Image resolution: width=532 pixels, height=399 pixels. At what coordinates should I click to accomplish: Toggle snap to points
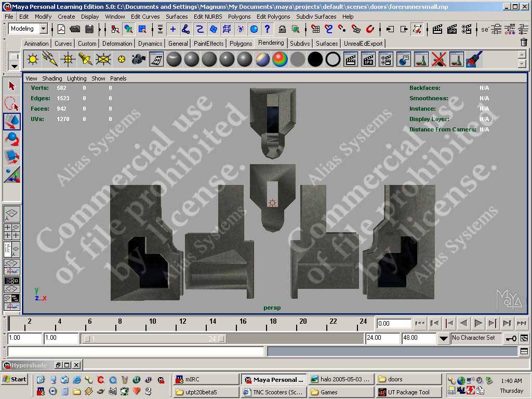point(342,30)
